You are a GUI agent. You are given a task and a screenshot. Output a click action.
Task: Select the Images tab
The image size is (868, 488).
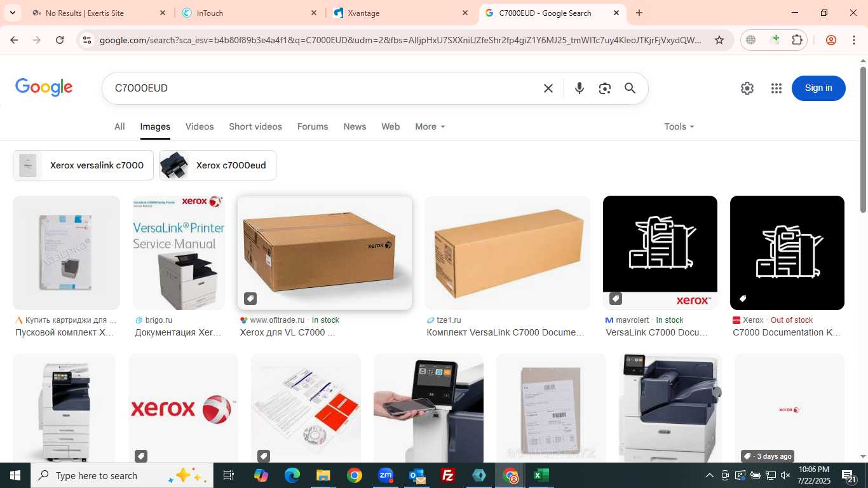pyautogui.click(x=155, y=126)
